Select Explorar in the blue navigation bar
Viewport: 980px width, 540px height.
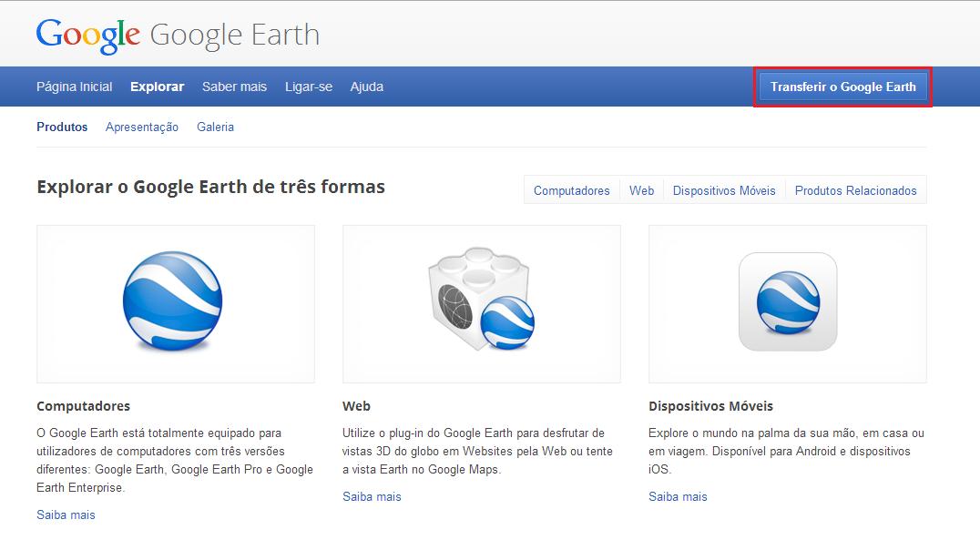157,87
